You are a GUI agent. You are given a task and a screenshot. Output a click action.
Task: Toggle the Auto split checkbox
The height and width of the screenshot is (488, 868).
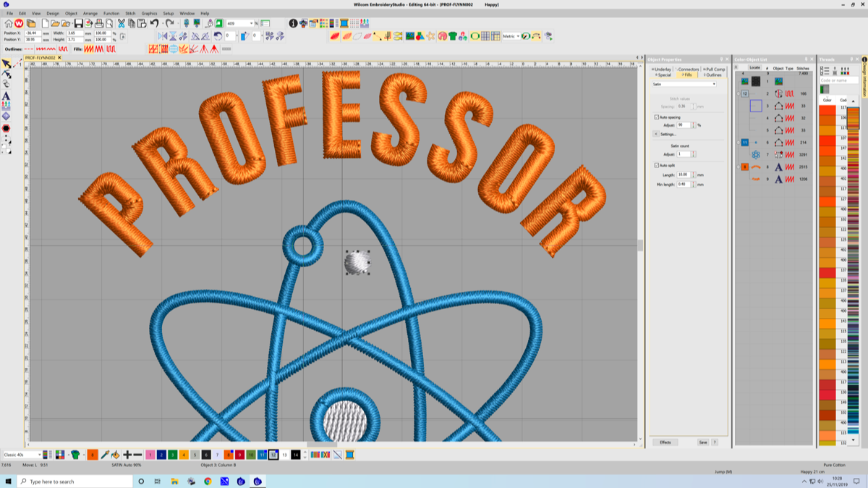[657, 166]
